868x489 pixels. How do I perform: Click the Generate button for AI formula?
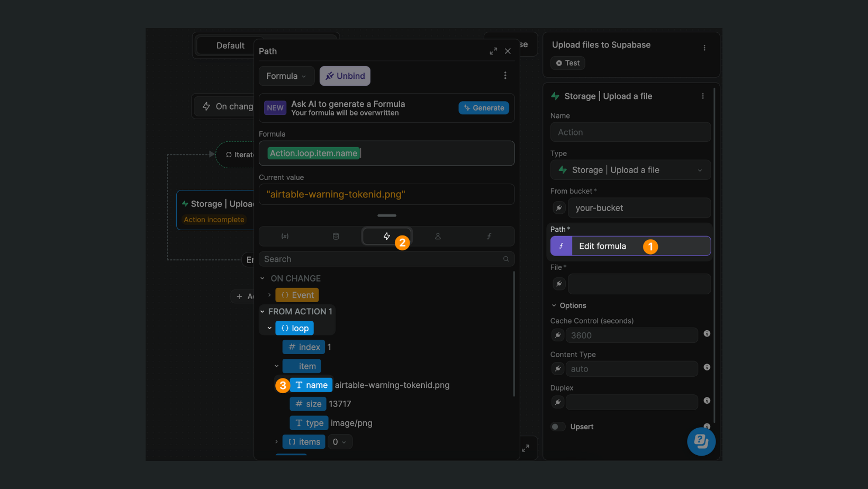point(483,107)
